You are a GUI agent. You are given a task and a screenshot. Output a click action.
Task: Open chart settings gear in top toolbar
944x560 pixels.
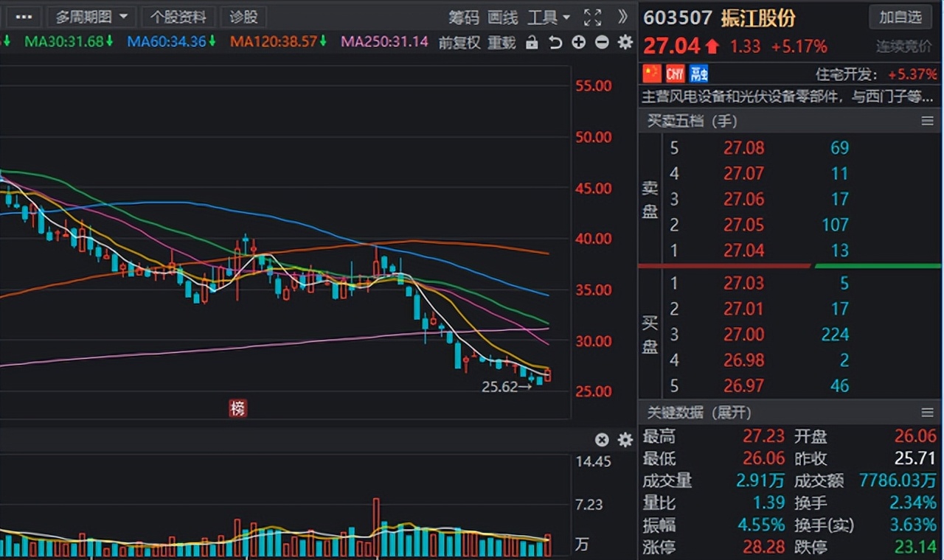pos(625,43)
